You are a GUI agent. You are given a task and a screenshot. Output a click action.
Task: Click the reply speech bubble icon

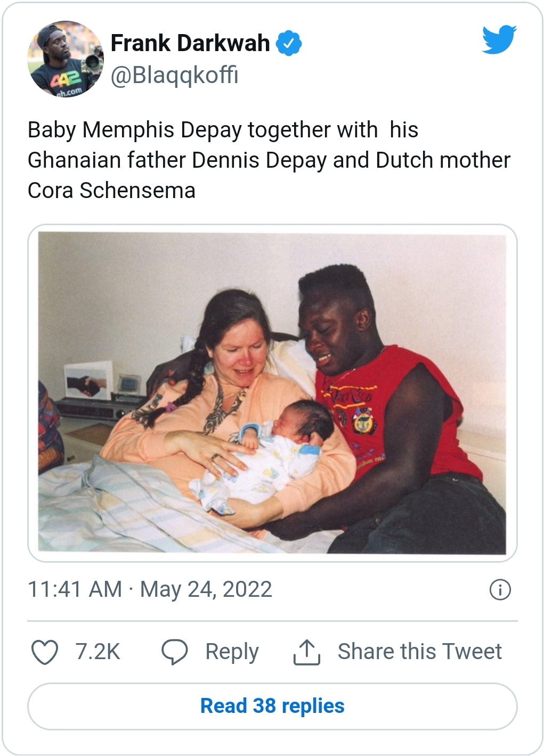(175, 652)
